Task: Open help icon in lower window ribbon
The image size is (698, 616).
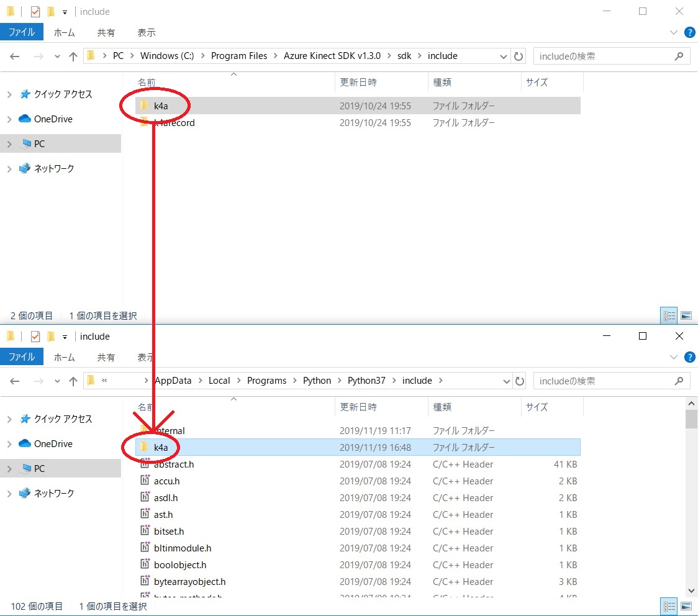Action: (689, 357)
